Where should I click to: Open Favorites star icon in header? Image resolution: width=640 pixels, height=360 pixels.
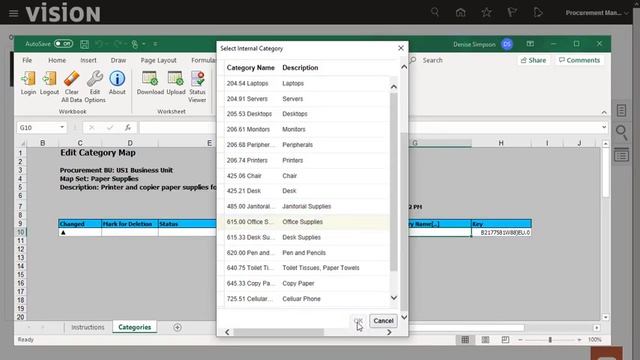coord(486,13)
